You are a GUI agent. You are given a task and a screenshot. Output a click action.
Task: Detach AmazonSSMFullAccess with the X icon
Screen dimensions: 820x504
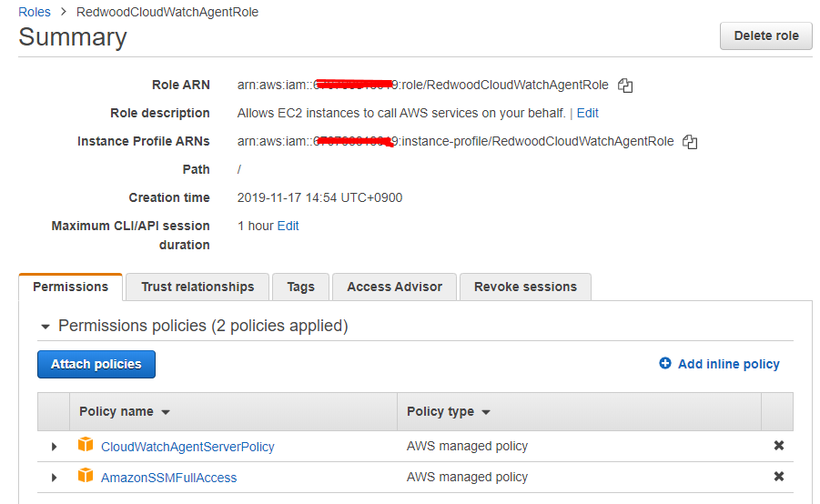[x=779, y=477]
